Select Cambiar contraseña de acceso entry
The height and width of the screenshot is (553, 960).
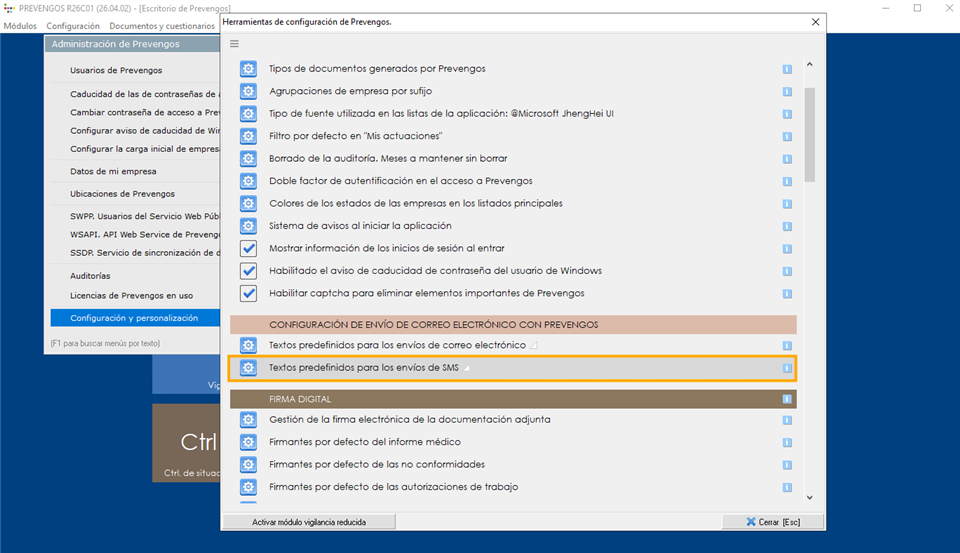(144, 113)
